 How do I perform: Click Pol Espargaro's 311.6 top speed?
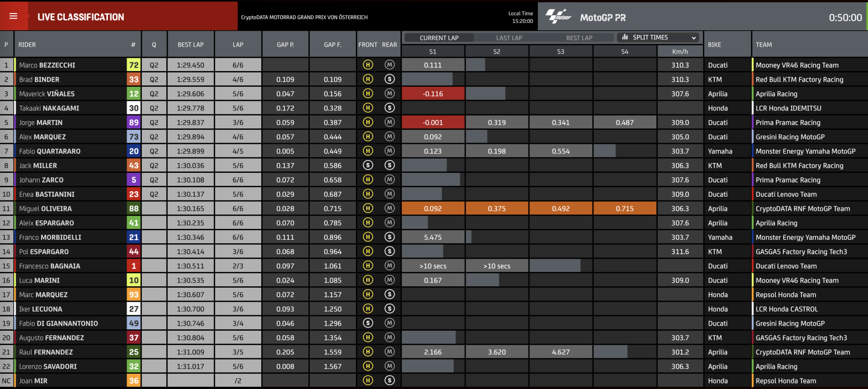pos(680,251)
